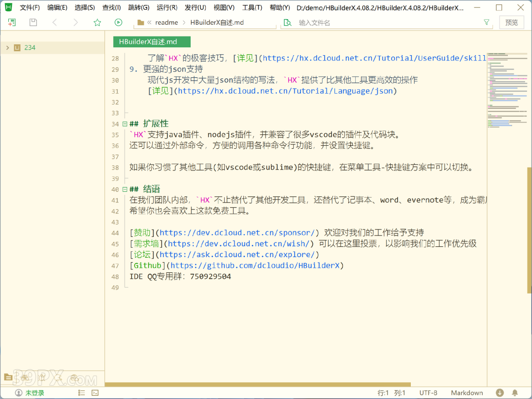532x399 pixels.
Task: Open the project manager folder icon at sidebar bottom
Action: (x=8, y=377)
